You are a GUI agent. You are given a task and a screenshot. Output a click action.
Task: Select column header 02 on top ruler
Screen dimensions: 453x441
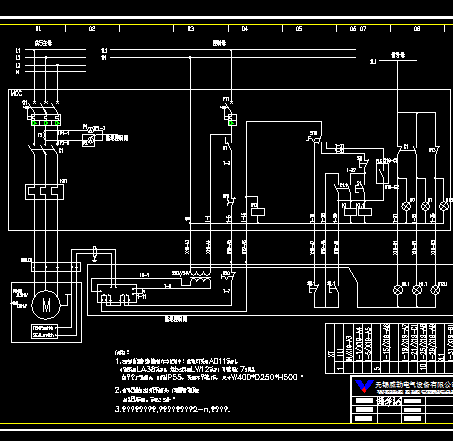[x=92, y=29]
